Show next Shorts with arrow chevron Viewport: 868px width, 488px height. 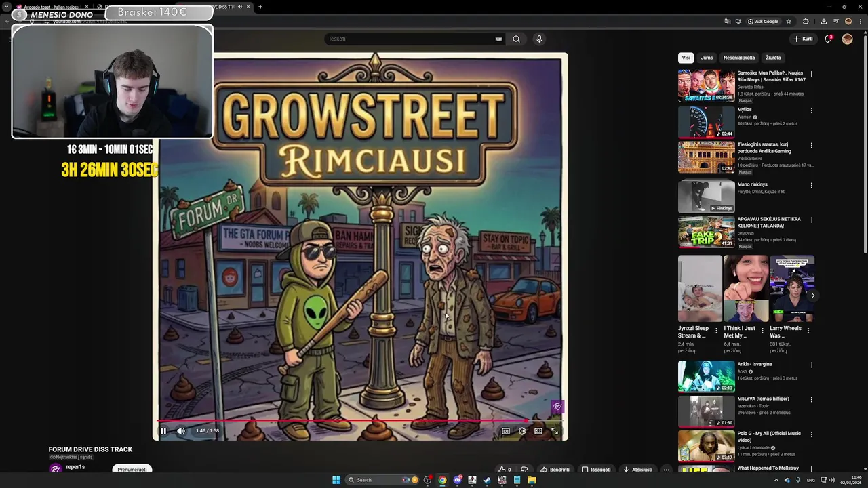click(812, 296)
